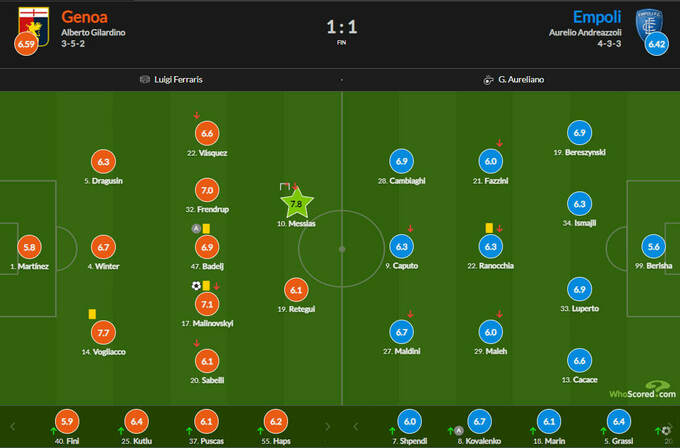This screenshot has width=680, height=448.
Task: Select Berisha's 5.6 rating circle
Action: [x=655, y=247]
